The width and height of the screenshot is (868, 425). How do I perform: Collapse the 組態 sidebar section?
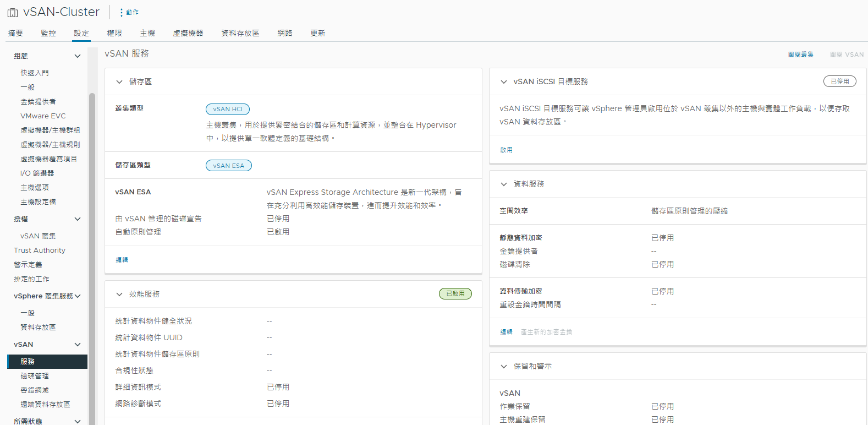point(78,56)
